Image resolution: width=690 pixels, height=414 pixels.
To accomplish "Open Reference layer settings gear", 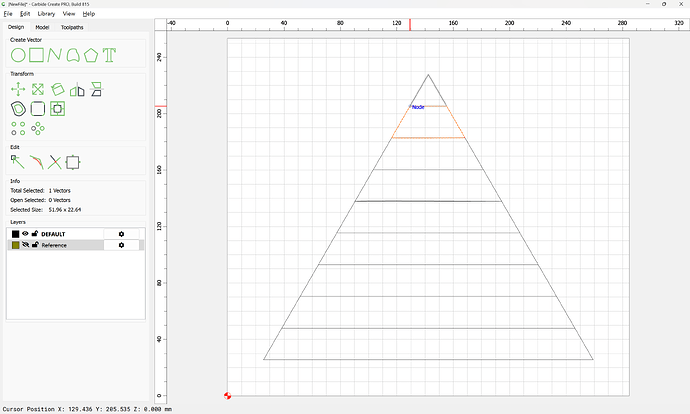I will coord(121,245).
